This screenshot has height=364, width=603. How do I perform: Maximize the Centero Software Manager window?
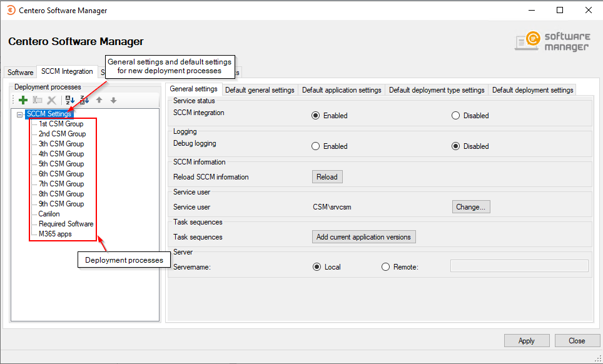pyautogui.click(x=560, y=10)
